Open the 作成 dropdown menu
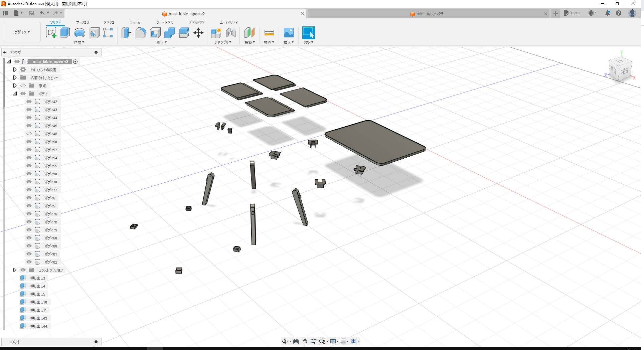This screenshot has height=350, width=644. pos(79,42)
